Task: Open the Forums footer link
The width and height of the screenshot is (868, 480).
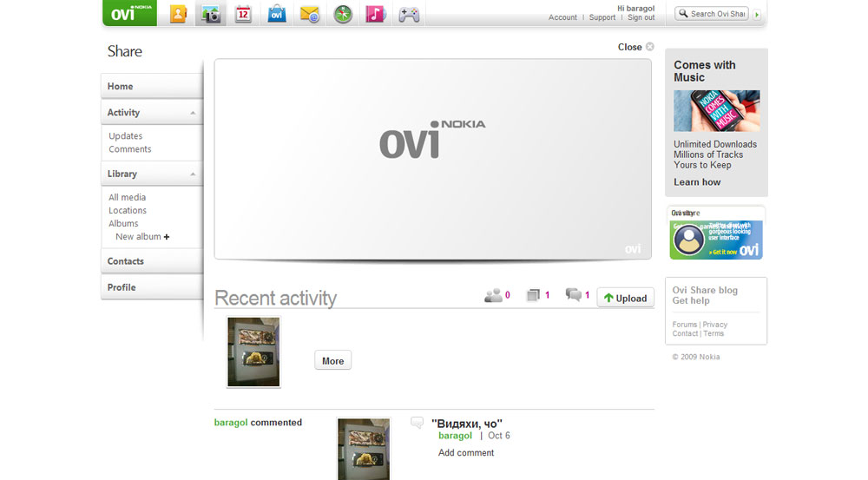Action: 684,325
